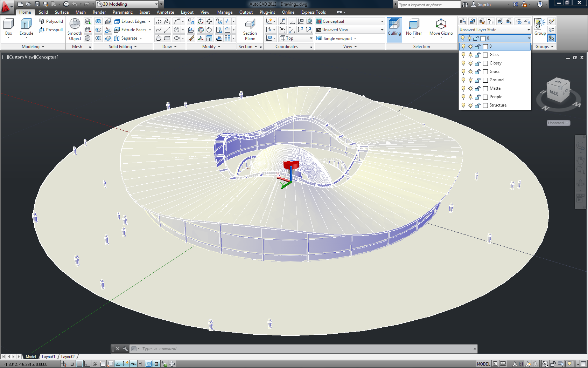
Task: Choose the Polysolid tool
Action: [51, 21]
